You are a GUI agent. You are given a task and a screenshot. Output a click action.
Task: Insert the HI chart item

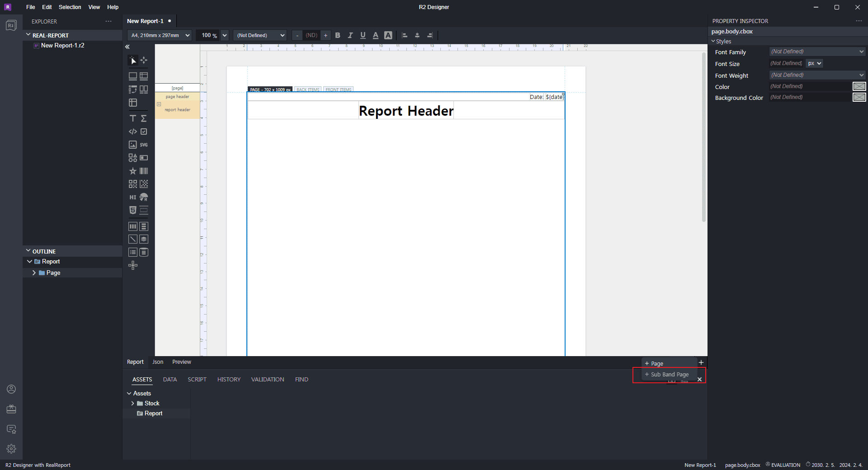(x=133, y=197)
